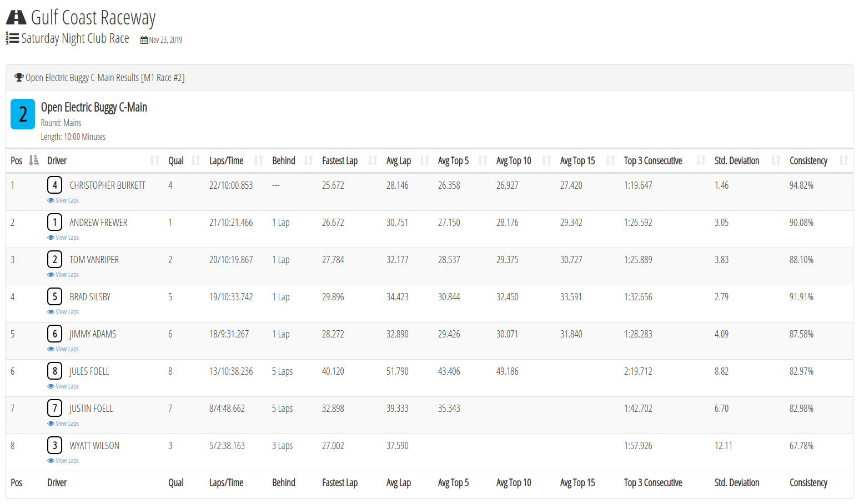The height and width of the screenshot is (504, 859).
Task: View laps for Wyatt Wilson
Action: click(63, 461)
